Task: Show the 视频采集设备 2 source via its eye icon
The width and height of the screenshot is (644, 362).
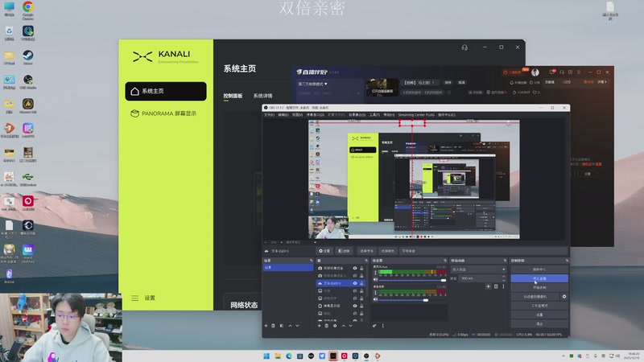Action: [x=355, y=276]
